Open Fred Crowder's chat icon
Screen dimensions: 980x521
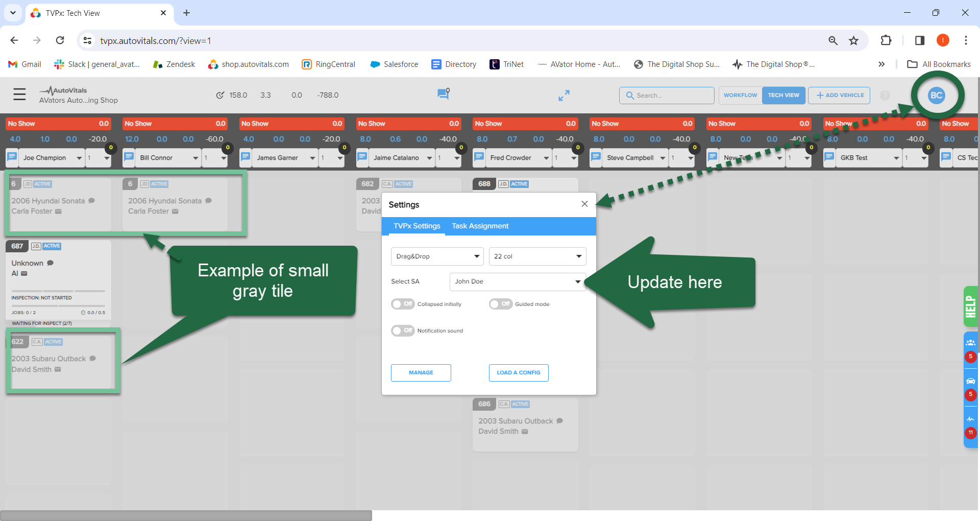point(479,157)
